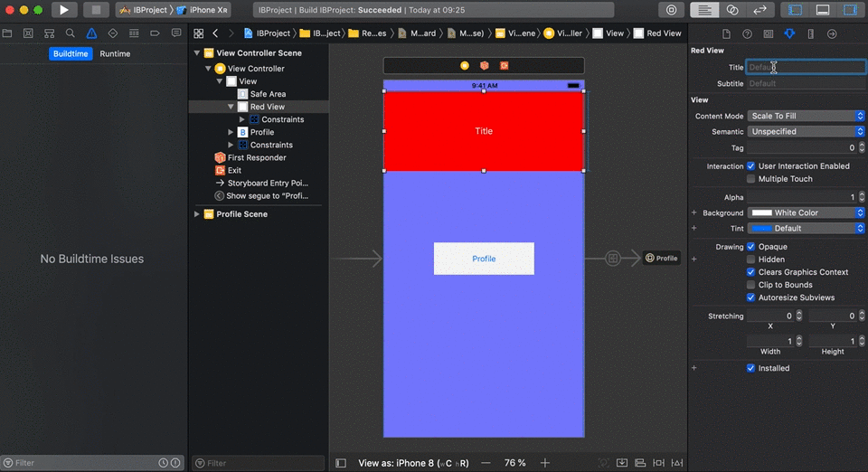Toggle the Installed checkbox
Image resolution: width=868 pixels, height=472 pixels.
click(x=750, y=368)
